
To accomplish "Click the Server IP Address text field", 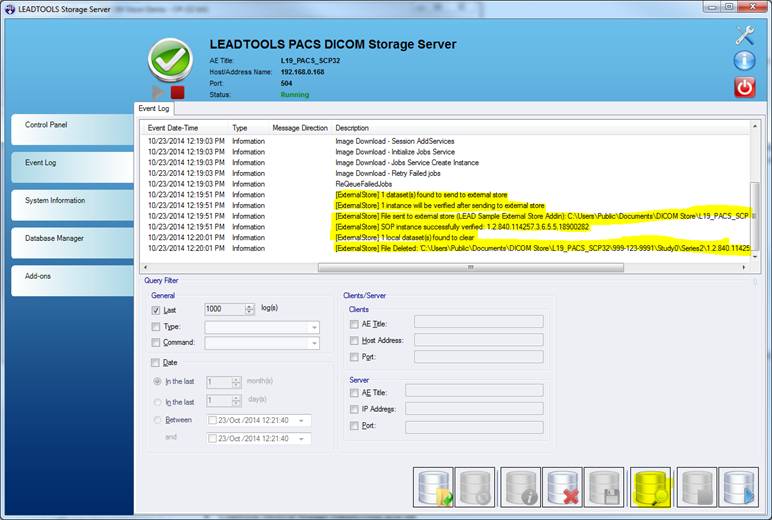I will (x=474, y=408).
